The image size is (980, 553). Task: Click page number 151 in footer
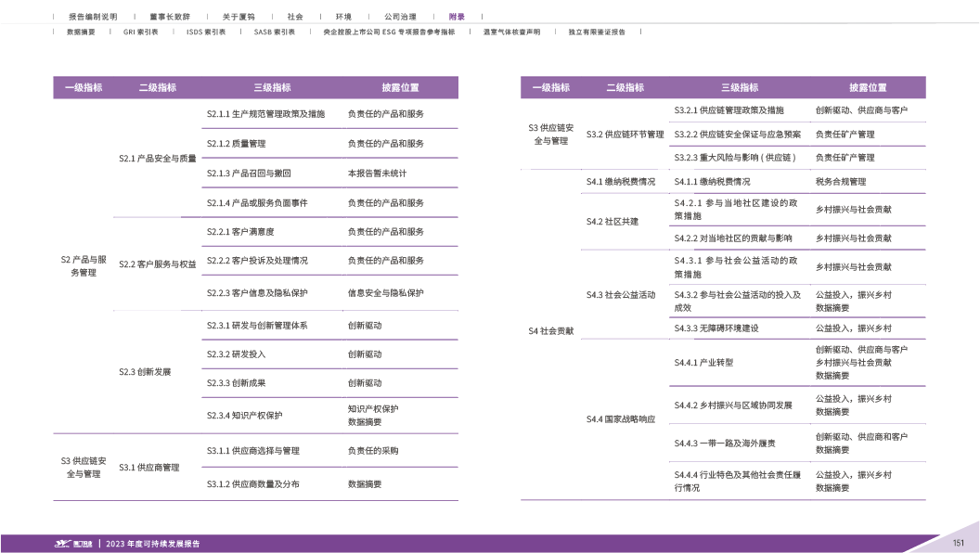click(x=959, y=543)
